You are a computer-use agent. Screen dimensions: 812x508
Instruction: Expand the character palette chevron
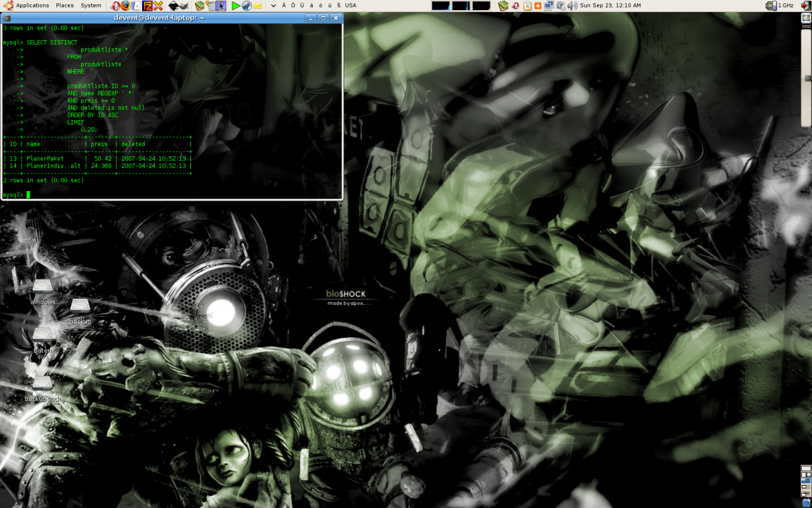[273, 6]
